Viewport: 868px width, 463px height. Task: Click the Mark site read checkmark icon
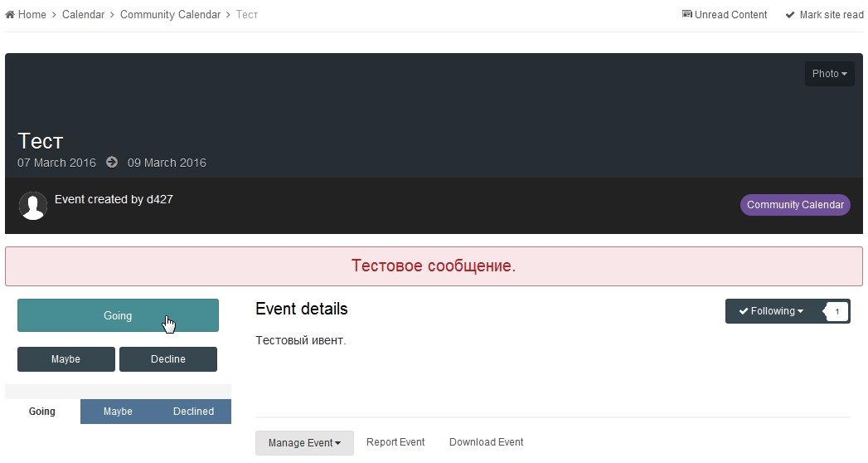pyautogui.click(x=790, y=15)
